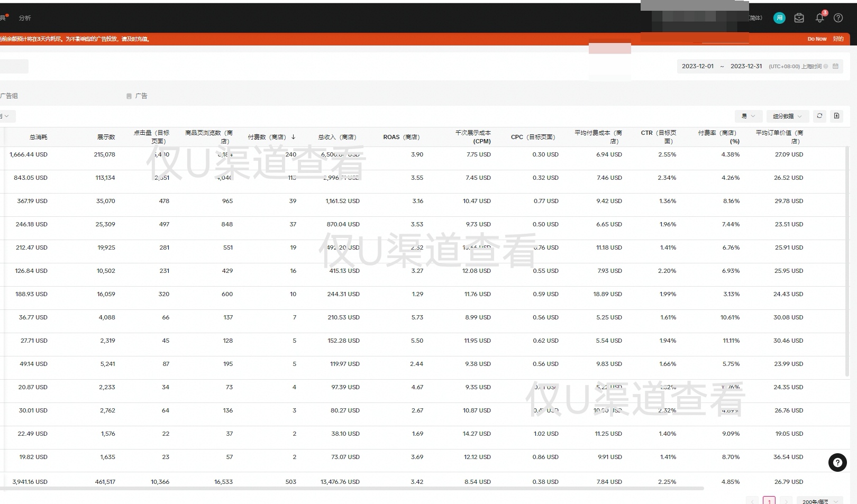Open the black floating help bubble

coord(837,463)
